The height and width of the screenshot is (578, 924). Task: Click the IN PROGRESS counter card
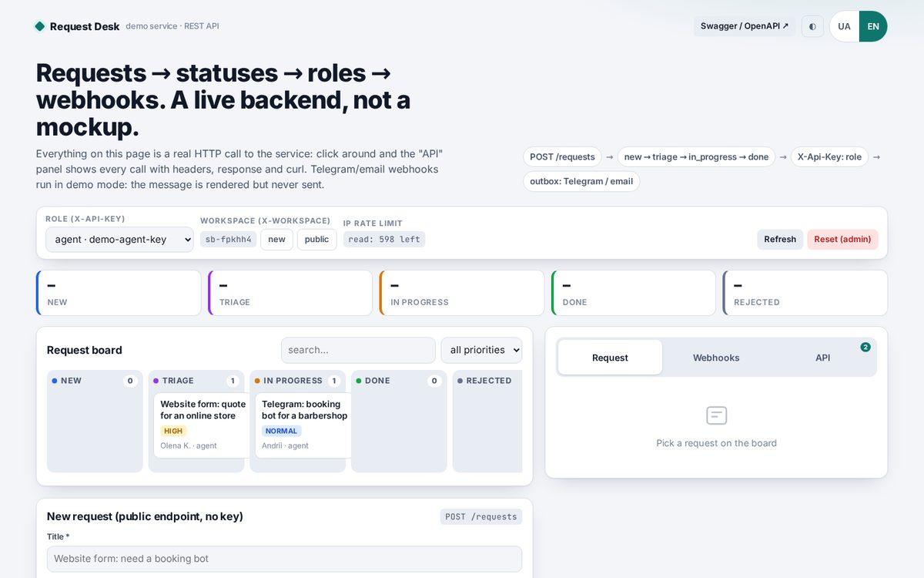(462, 293)
